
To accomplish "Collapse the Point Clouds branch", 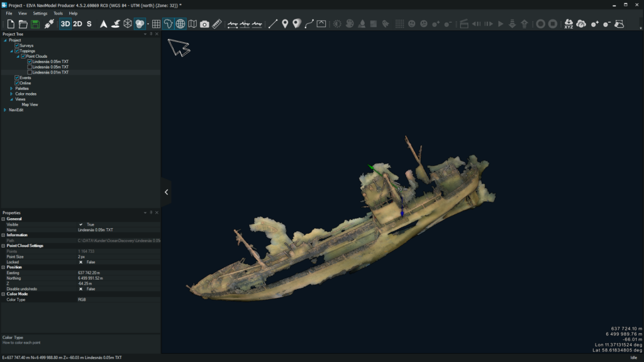I will click(18, 56).
